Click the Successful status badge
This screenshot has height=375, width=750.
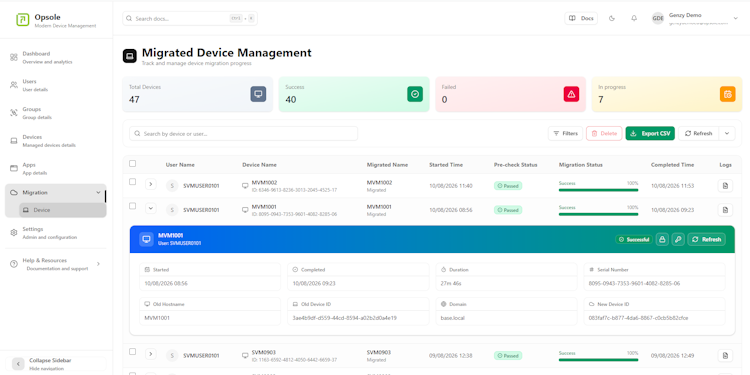[x=634, y=239]
